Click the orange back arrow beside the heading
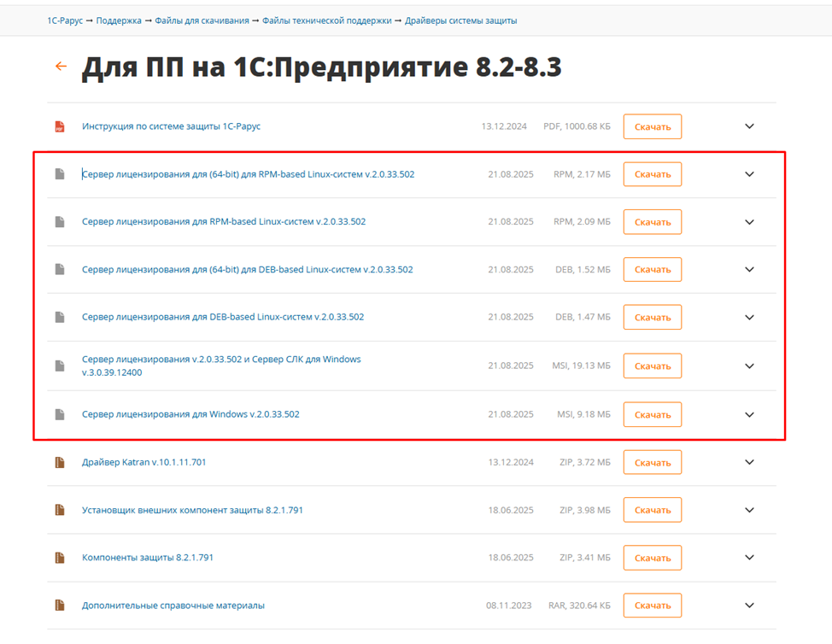Viewport: 832px width, 644px height. pyautogui.click(x=61, y=67)
